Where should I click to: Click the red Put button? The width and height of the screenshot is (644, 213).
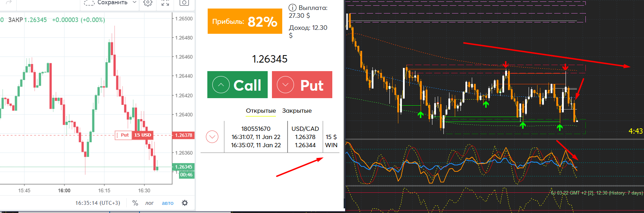302,85
